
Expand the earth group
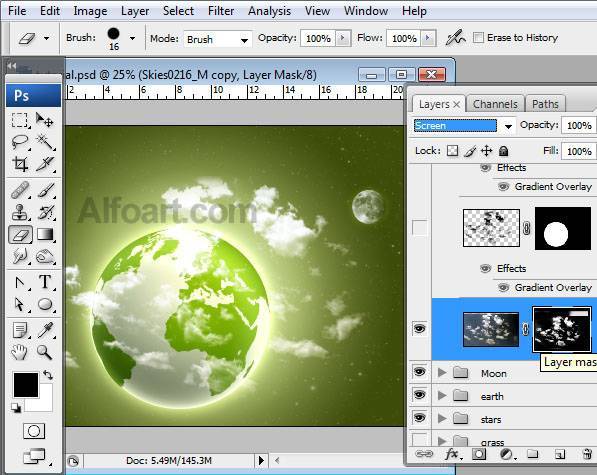point(442,395)
